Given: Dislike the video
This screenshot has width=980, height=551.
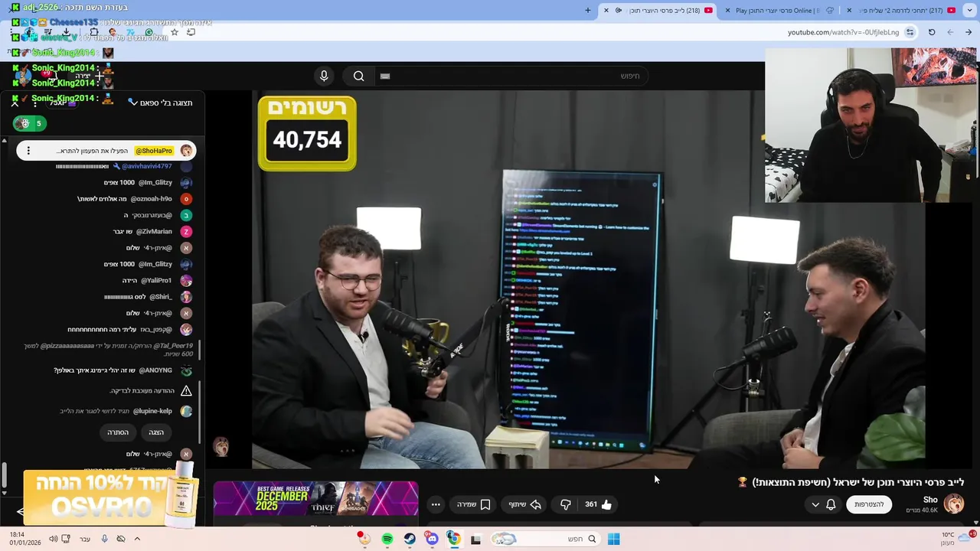Looking at the screenshot, I should [565, 504].
